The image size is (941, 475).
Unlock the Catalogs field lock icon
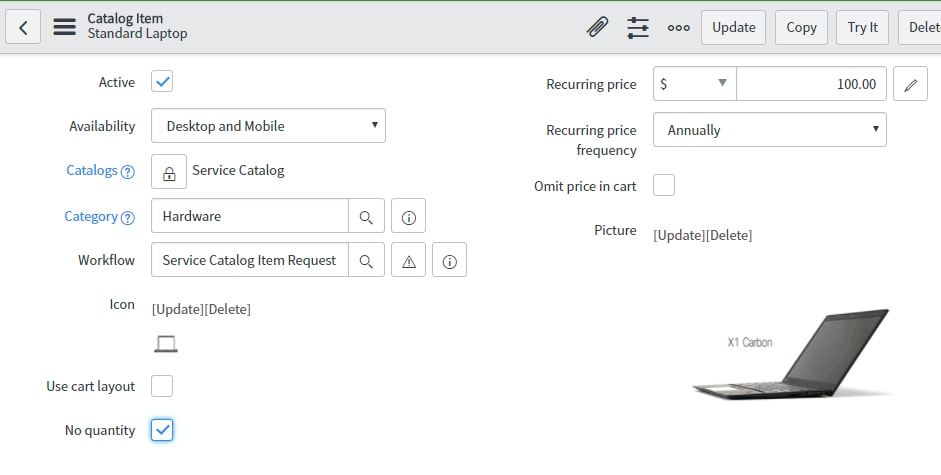click(x=169, y=172)
